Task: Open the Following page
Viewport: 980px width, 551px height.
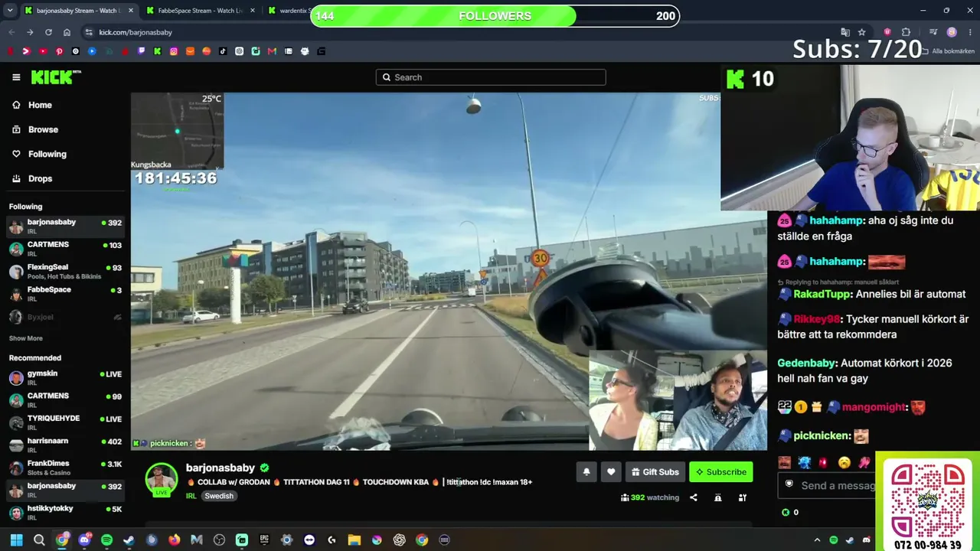Action: (x=47, y=154)
